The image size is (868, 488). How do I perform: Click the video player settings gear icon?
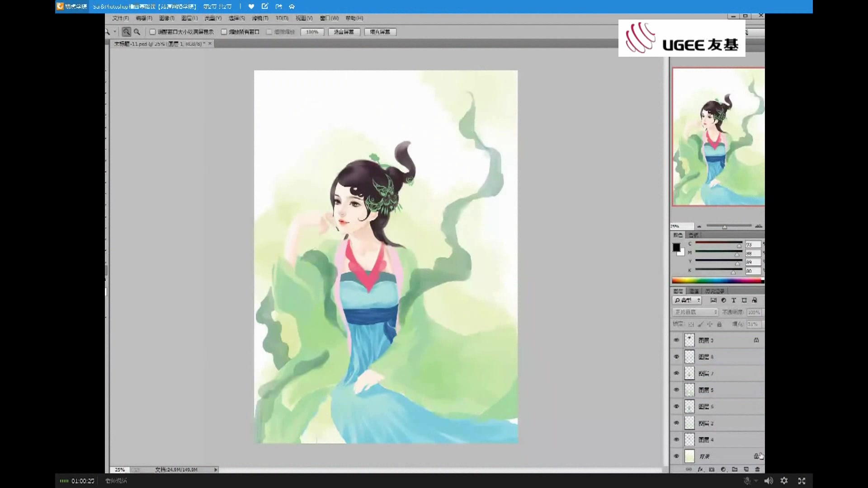click(784, 481)
